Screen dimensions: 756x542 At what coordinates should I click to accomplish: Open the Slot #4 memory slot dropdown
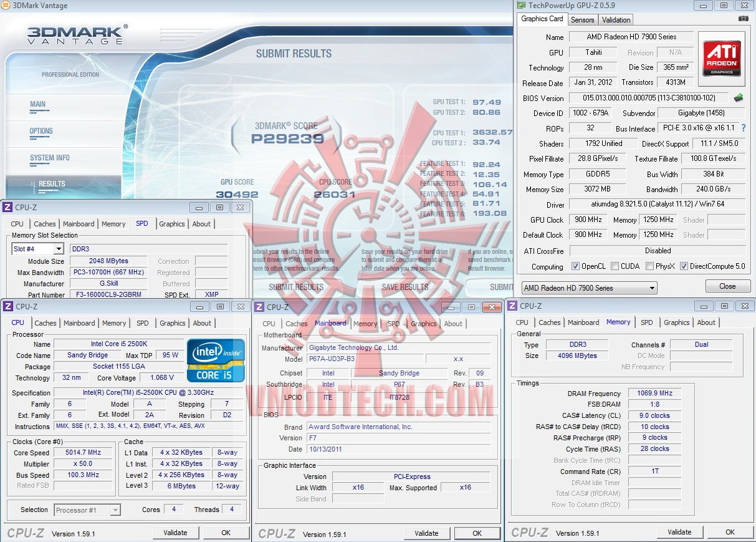click(37, 249)
